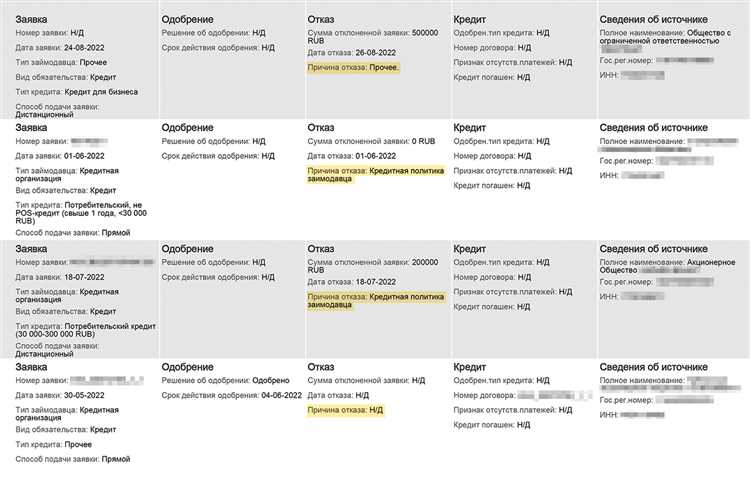Click approval decision 'Одобрено'

click(x=272, y=382)
